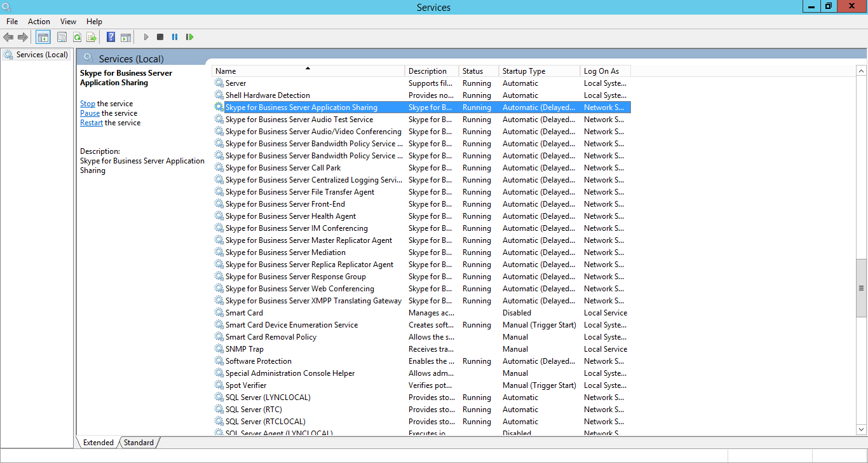868x463 pixels.
Task: Click gear icon beside Smart Card service
Action: click(x=219, y=313)
